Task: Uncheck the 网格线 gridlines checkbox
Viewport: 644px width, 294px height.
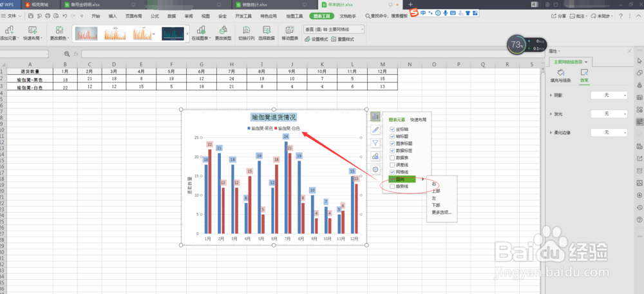Action: coord(392,172)
